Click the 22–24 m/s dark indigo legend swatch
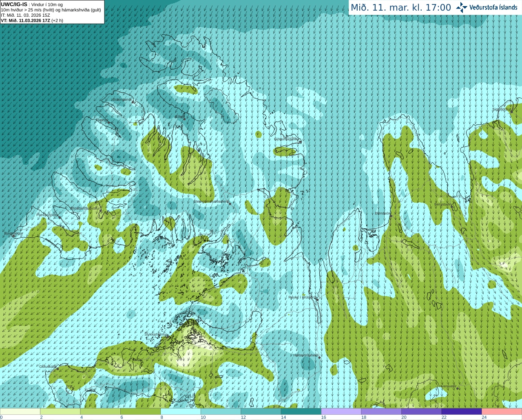Screen dimensions: 522x420 (x=462, y=411)
